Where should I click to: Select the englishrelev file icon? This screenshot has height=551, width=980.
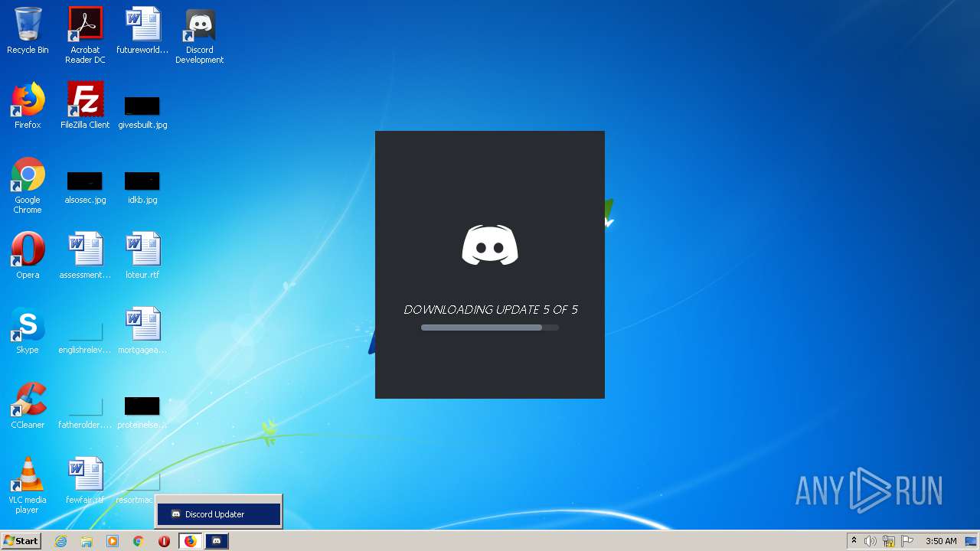point(85,337)
